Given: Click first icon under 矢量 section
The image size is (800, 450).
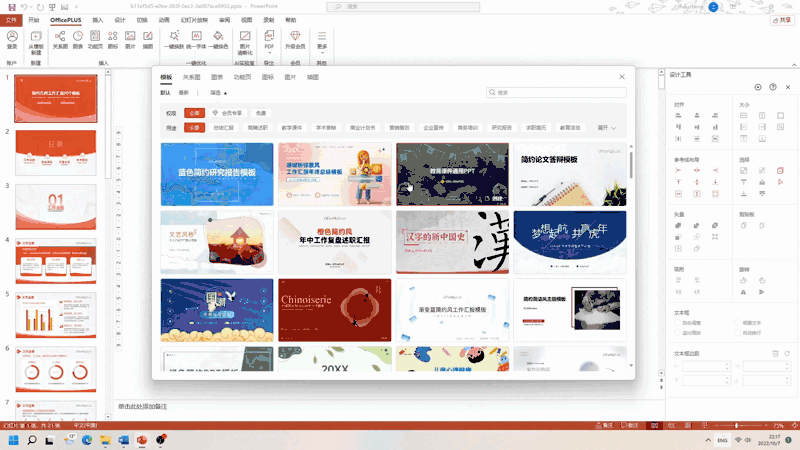Looking at the screenshot, I should [678, 226].
